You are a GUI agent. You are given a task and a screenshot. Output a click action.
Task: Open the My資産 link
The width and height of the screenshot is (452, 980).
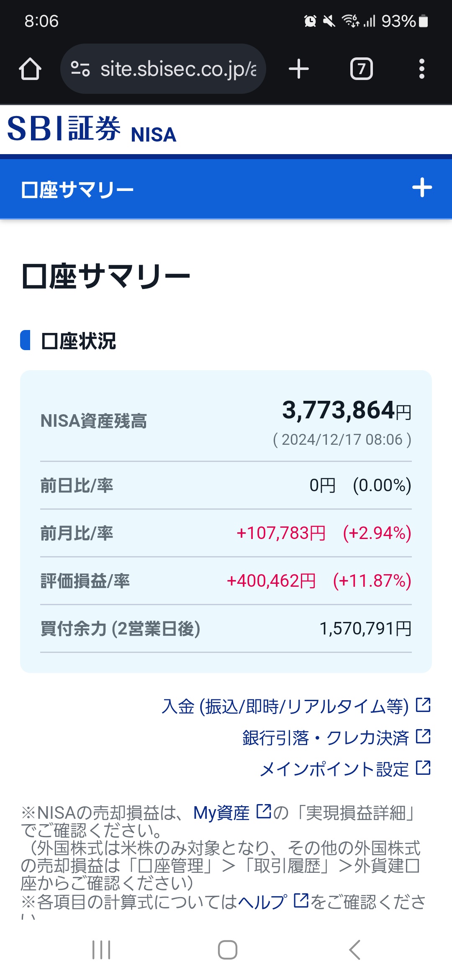232,813
